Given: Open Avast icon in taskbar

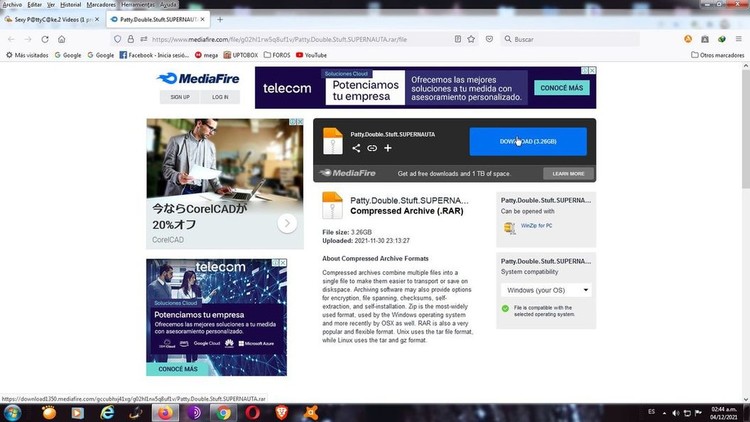Looking at the screenshot, I should [311, 412].
